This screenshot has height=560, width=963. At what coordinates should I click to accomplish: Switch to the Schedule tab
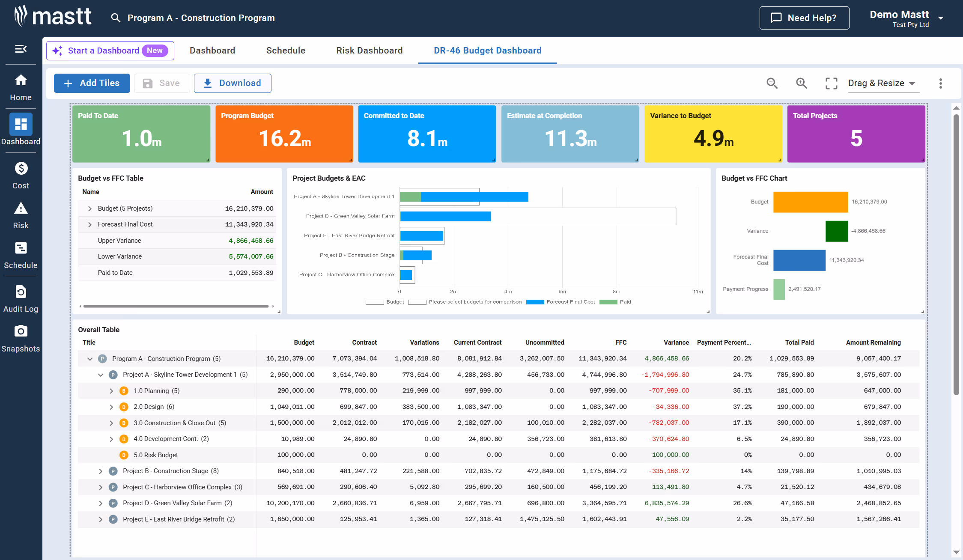(286, 51)
